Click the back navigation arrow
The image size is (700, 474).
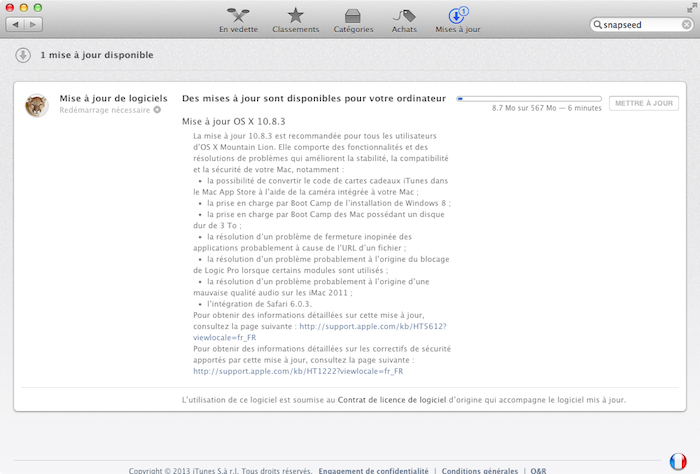(19, 23)
